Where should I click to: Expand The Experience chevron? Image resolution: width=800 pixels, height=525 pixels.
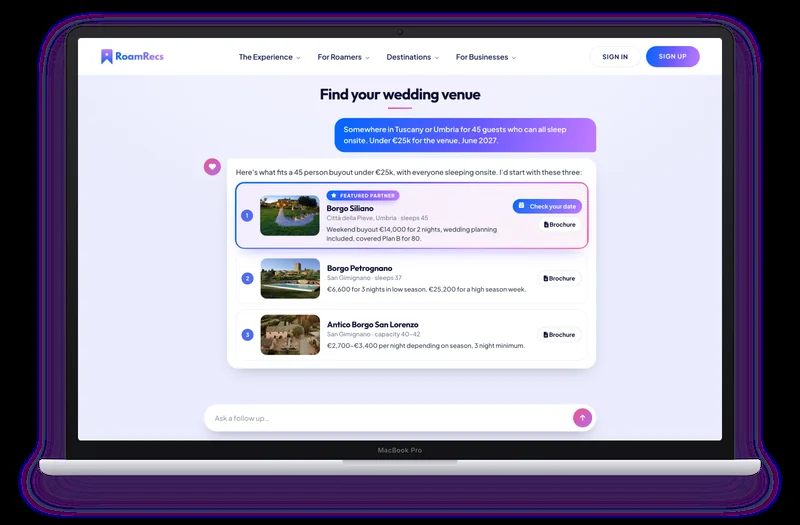click(298, 58)
